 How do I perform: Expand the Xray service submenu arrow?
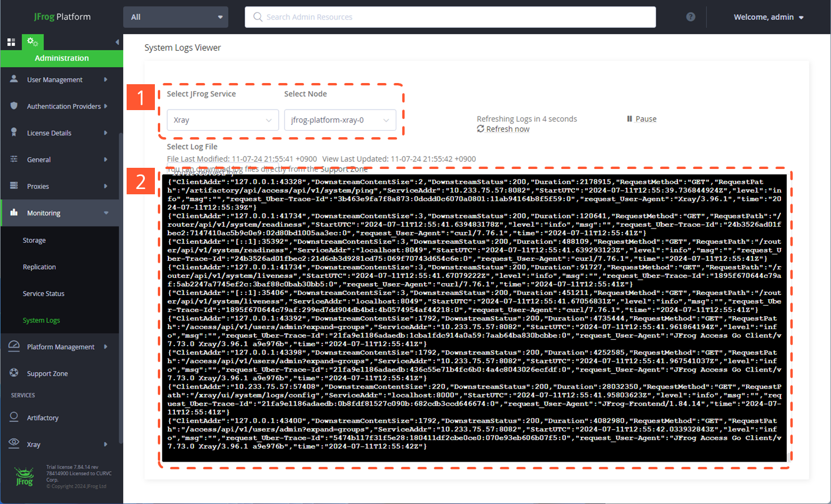click(x=106, y=445)
